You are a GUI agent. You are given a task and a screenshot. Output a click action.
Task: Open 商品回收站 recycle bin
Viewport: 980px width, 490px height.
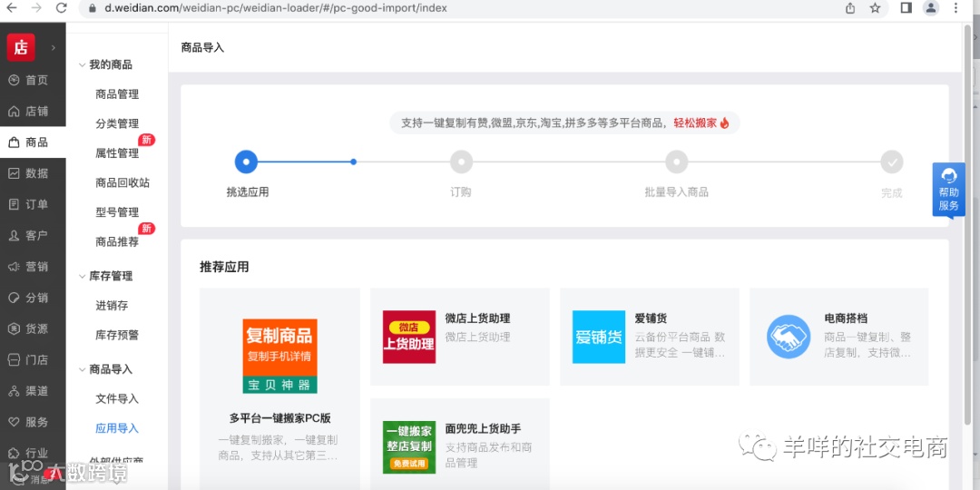[x=122, y=183]
